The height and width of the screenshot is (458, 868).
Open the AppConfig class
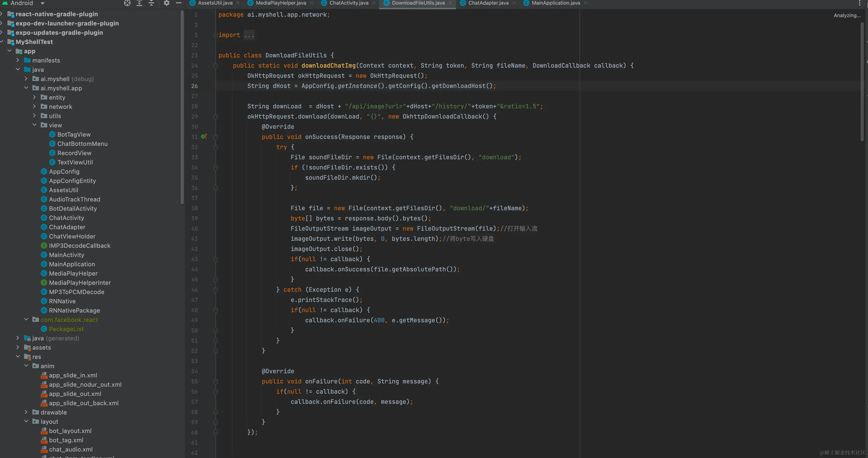(64, 171)
